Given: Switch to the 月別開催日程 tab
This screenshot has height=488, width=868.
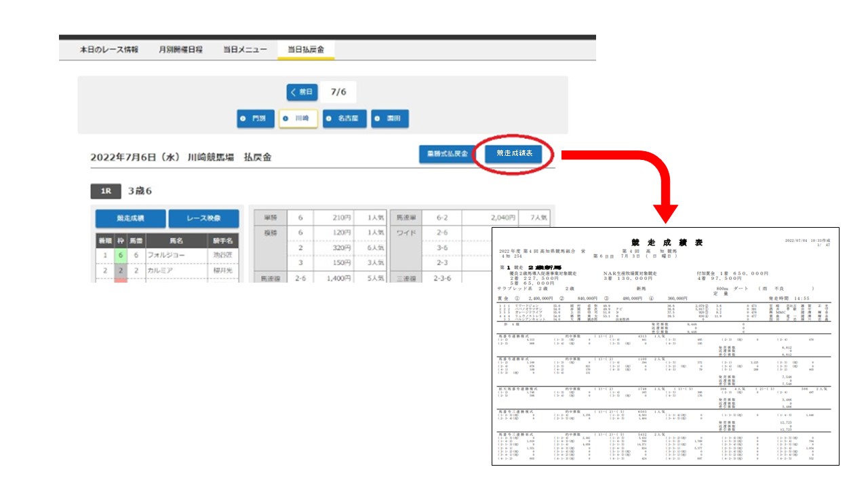Looking at the screenshot, I should [180, 49].
